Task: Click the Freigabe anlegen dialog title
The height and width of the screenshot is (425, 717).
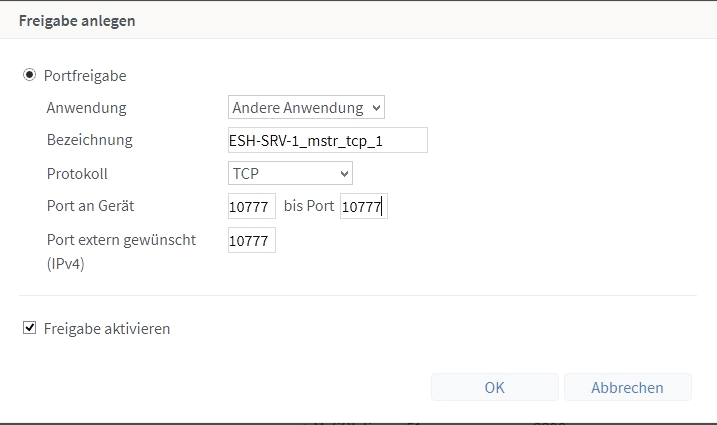Action: point(77,21)
